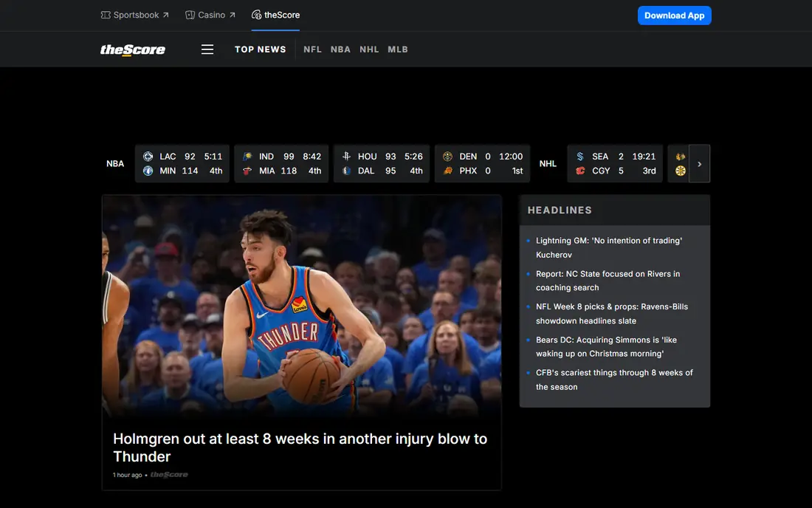This screenshot has height=508, width=812.
Task: Click the Download App button
Action: [x=674, y=16]
